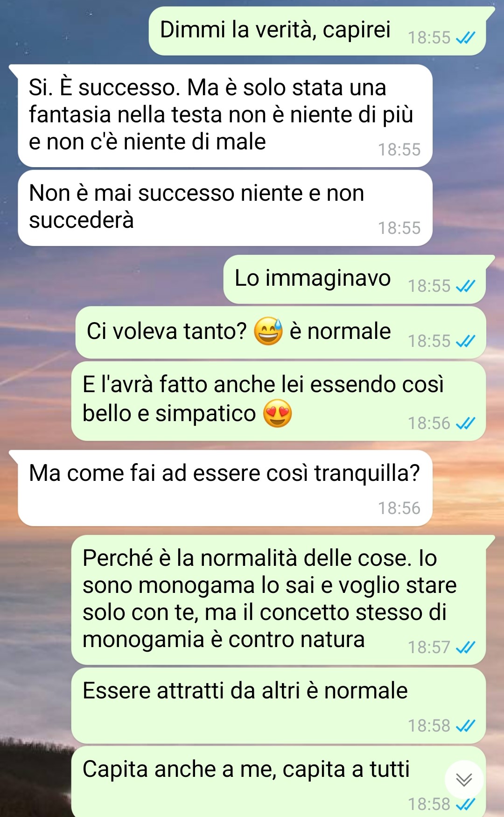Tap the heart-eyes emoji after simpatico
The width and height of the screenshot is (504, 817).
tap(278, 414)
